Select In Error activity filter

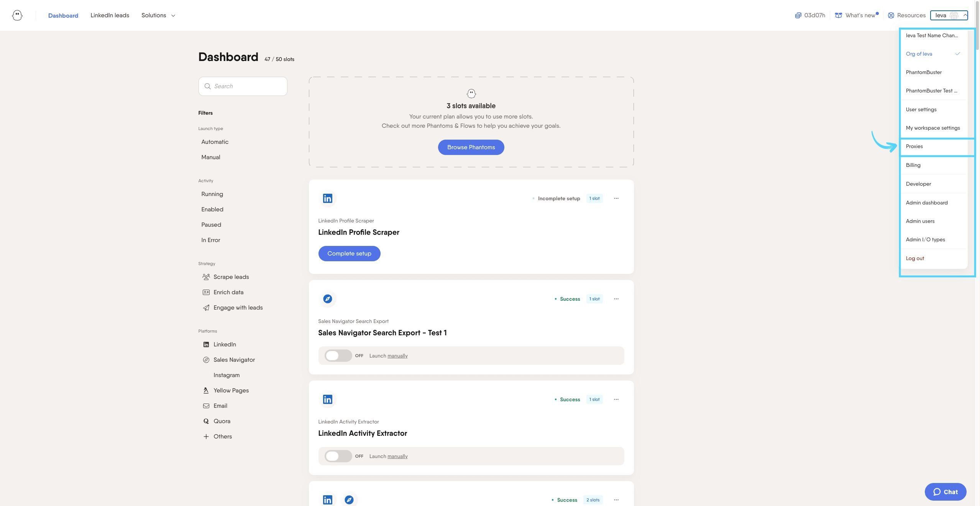(x=211, y=240)
